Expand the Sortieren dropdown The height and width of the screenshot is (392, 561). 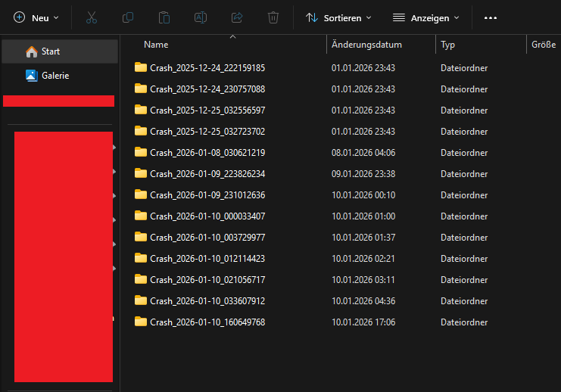(x=338, y=17)
